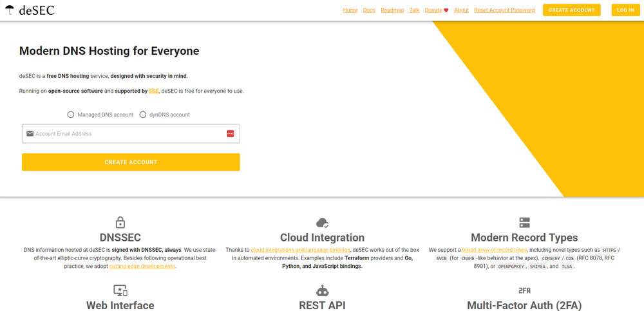Click the OPENPGPKEY record type tag

pos(511,267)
